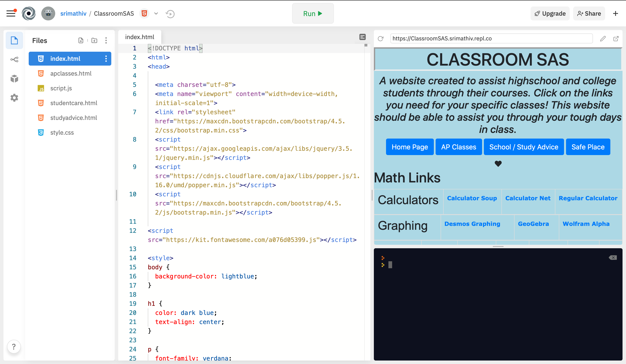Clear the console output
Screen dimensions: 626x364
613,258
